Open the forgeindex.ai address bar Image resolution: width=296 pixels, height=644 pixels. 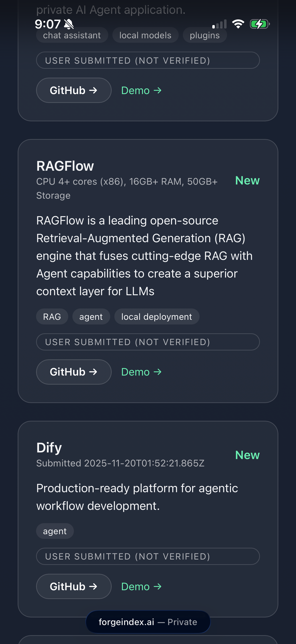point(148,621)
